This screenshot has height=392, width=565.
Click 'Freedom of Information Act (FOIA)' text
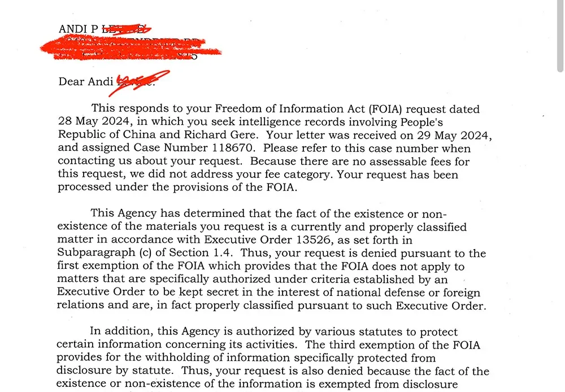point(308,109)
